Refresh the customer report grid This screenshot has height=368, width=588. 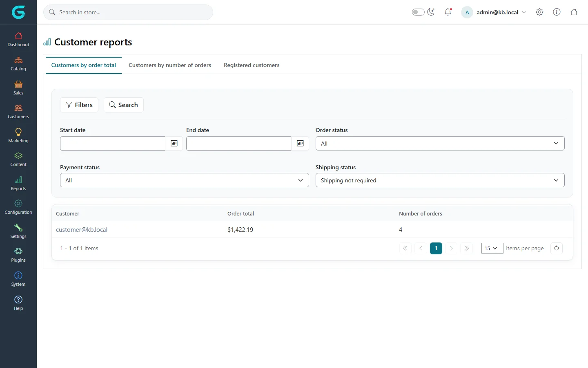click(557, 248)
